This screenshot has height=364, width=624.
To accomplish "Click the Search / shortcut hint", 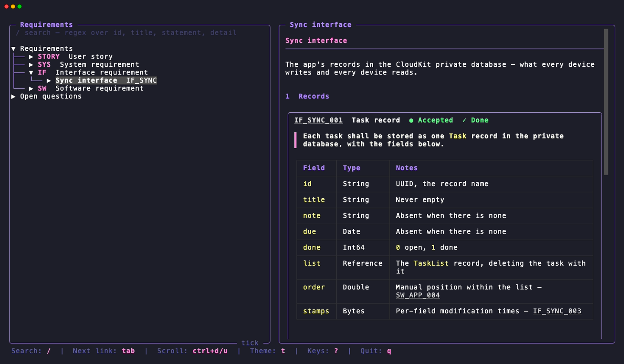I will 31,351.
